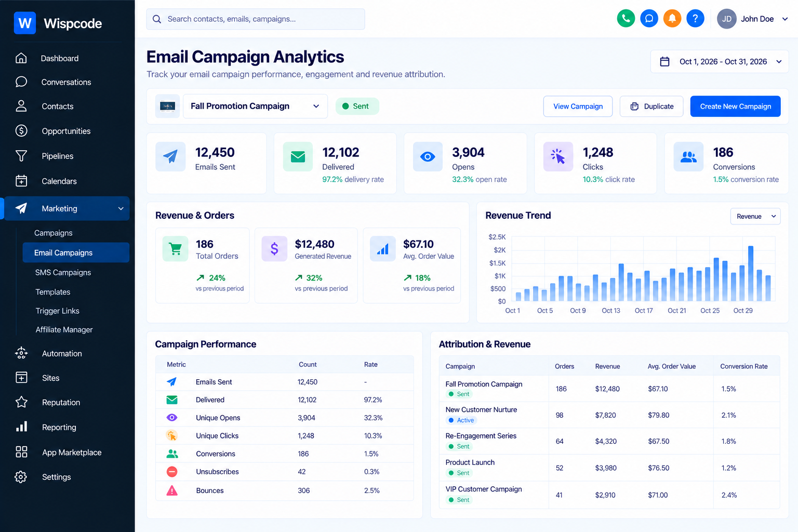This screenshot has height=532, width=798.
Task: Open the New Customer Nurture campaign link
Action: pyautogui.click(x=481, y=409)
